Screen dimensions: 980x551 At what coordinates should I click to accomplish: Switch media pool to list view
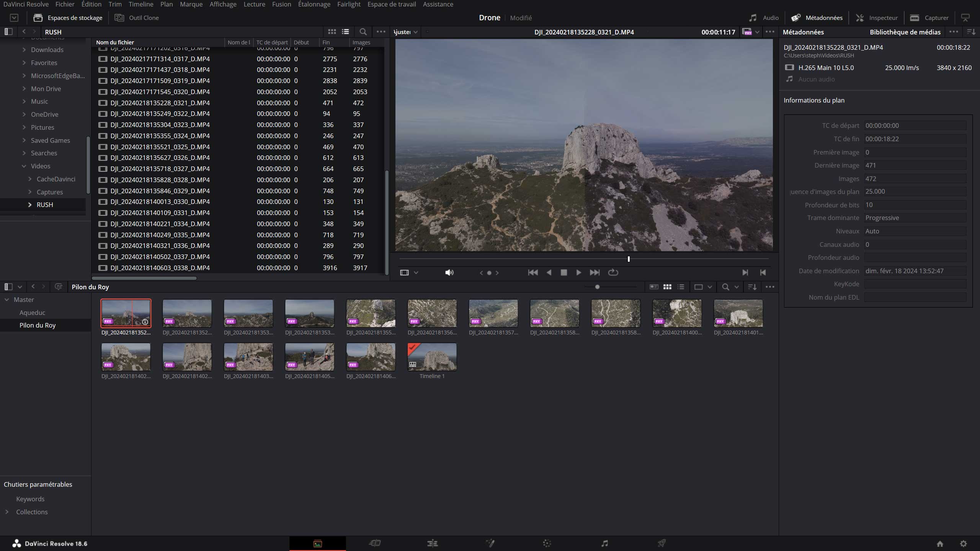point(681,287)
